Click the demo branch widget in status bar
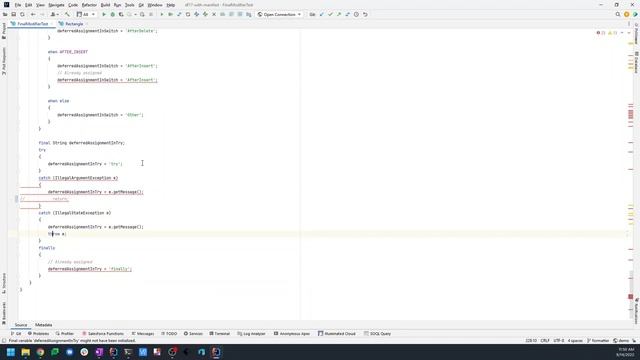 coord(621,340)
